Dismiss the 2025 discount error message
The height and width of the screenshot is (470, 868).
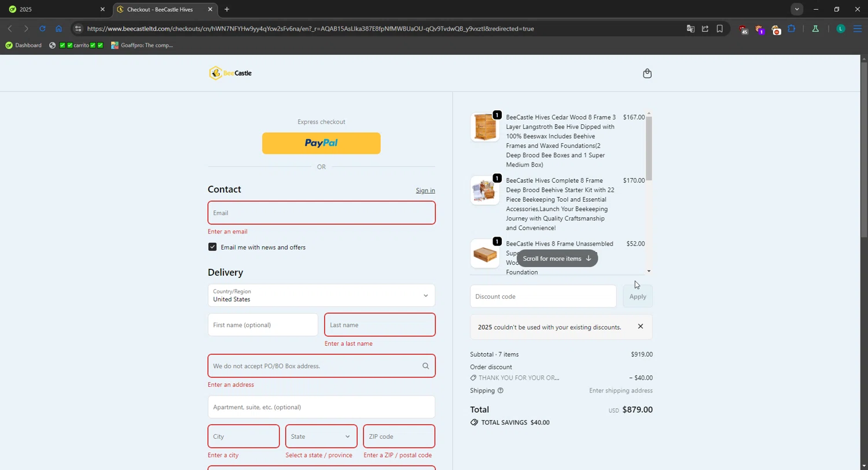(641, 327)
